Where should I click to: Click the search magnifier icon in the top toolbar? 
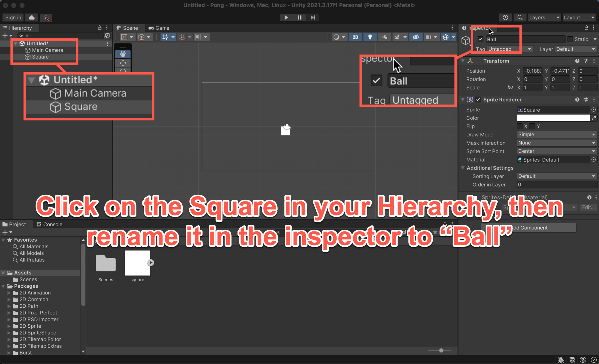click(520, 18)
